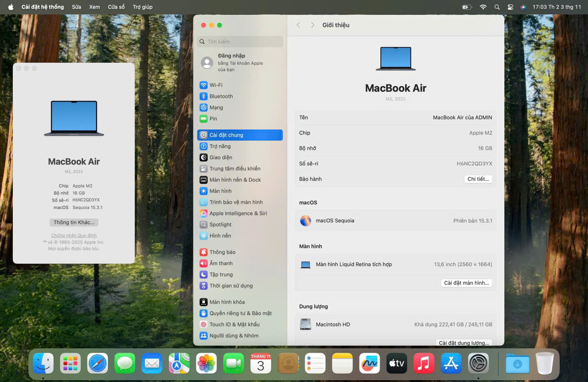Screen dimensions: 588x382
Task: Select Tập trung focus settings
Action: point(220,275)
